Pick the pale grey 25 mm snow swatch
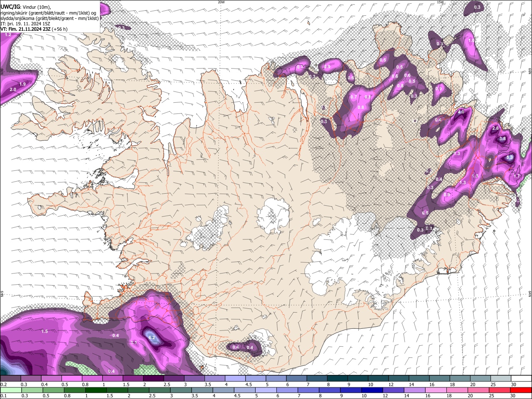The image size is (532, 399). (x=500, y=379)
